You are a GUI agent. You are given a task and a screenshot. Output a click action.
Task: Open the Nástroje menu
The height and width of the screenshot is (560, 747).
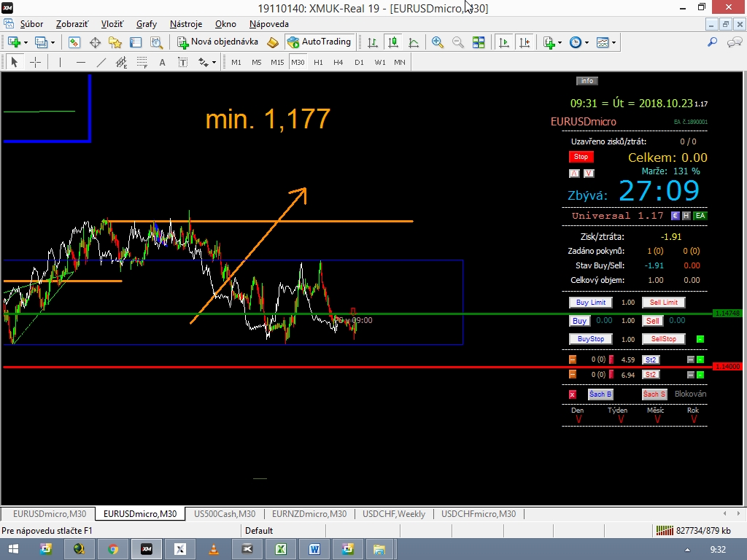(186, 24)
